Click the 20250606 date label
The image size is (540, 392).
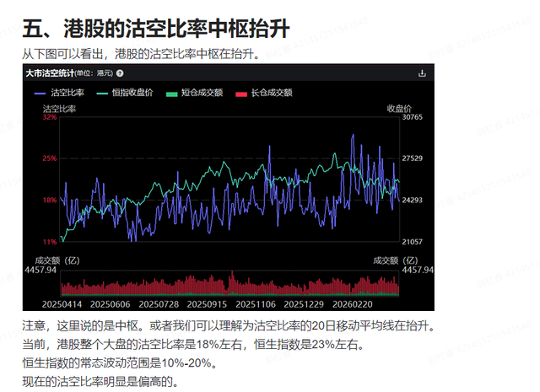111,304
